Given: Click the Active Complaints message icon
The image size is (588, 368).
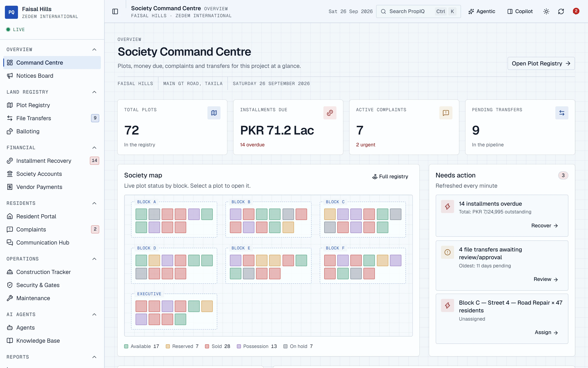Looking at the screenshot, I should tap(446, 113).
